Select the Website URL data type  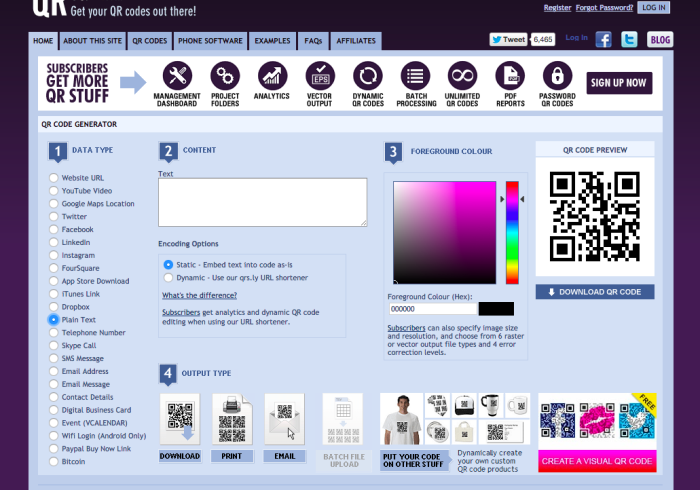click(54, 178)
